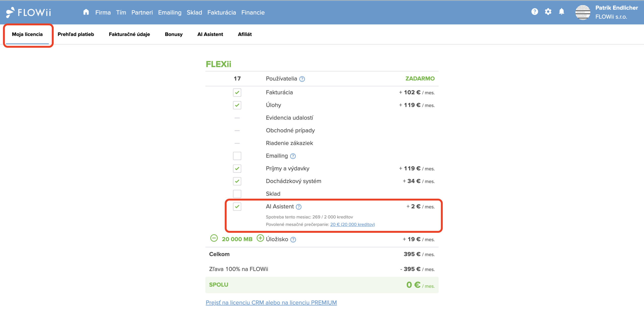This screenshot has width=644, height=320.
Task: Show help tooltip for AI Asistent row
Action: pyautogui.click(x=299, y=207)
